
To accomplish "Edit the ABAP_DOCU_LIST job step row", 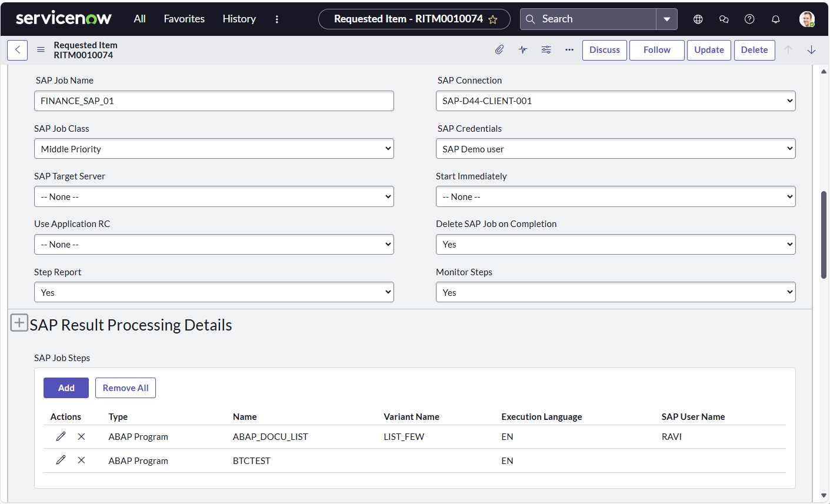I will point(61,436).
